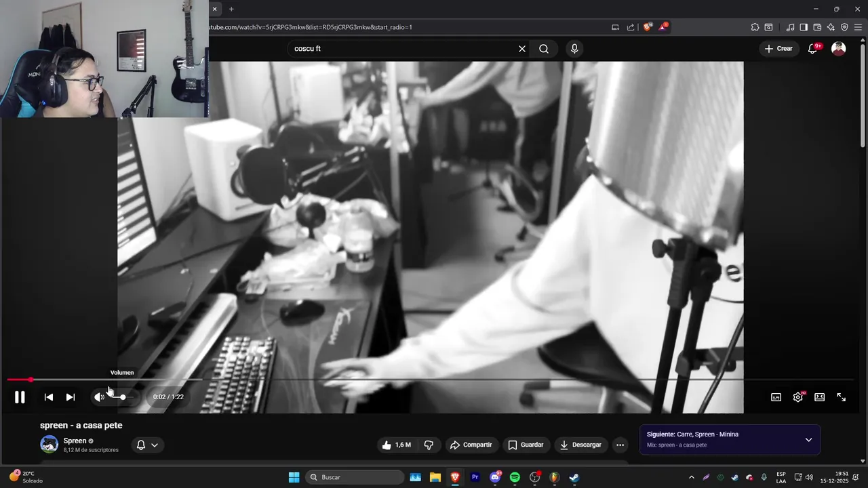This screenshot has width=868, height=488.
Task: Open the weather widget showing 20°C Soleado
Action: click(26, 477)
